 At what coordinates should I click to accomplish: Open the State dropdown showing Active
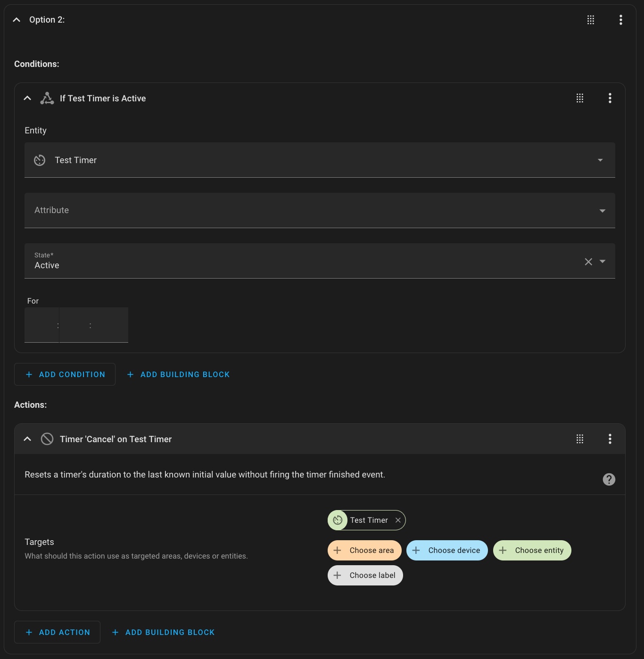click(602, 261)
